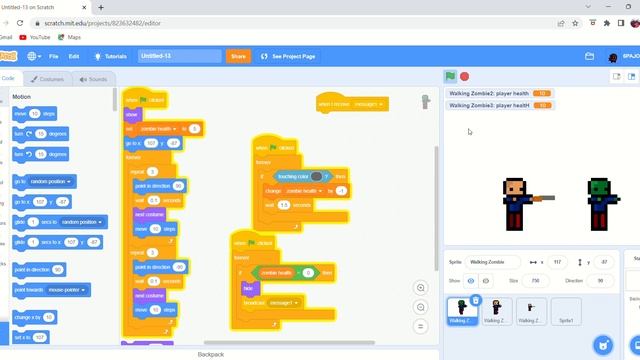Switch to the Costumes tab

47,79
